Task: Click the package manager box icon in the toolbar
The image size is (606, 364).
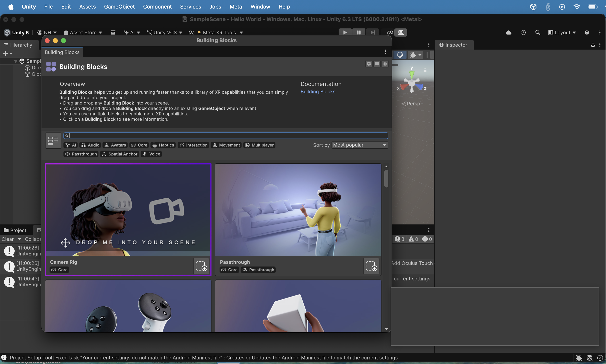Action: (x=113, y=33)
